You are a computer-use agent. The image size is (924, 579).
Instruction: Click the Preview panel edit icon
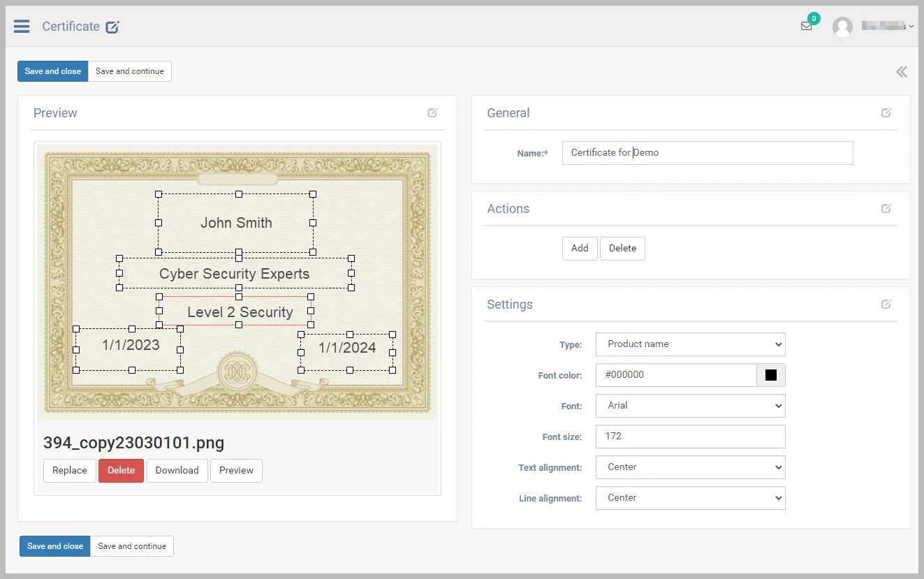click(x=432, y=113)
